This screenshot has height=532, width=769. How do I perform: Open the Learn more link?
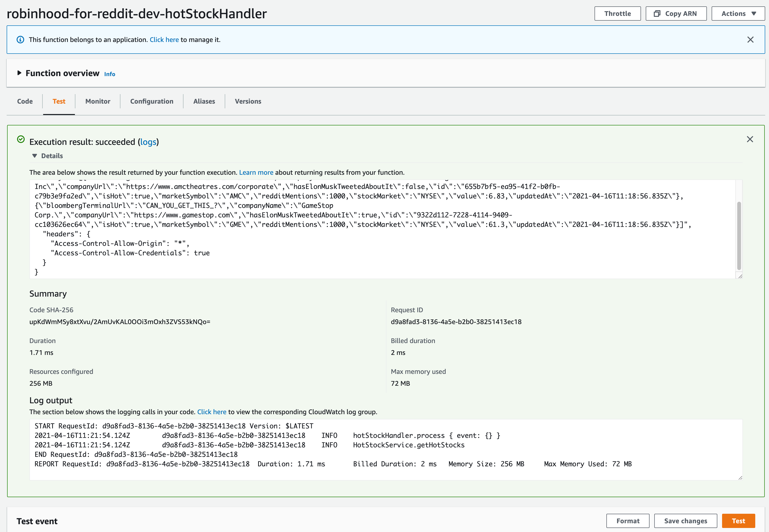(x=256, y=172)
